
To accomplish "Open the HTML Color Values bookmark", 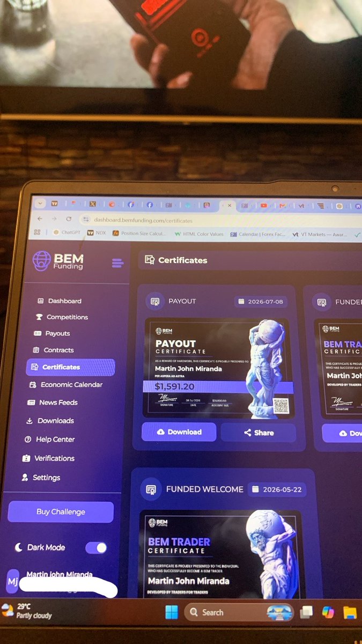I will (199, 234).
